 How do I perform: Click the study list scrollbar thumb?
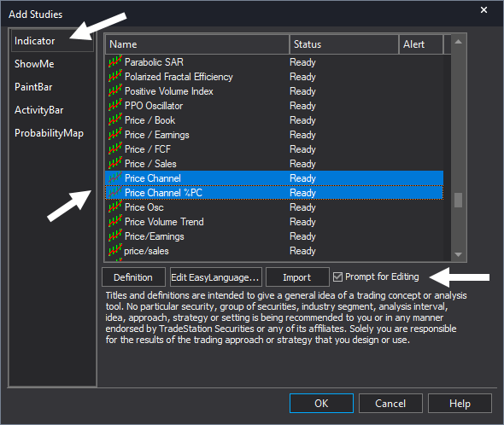click(x=459, y=201)
